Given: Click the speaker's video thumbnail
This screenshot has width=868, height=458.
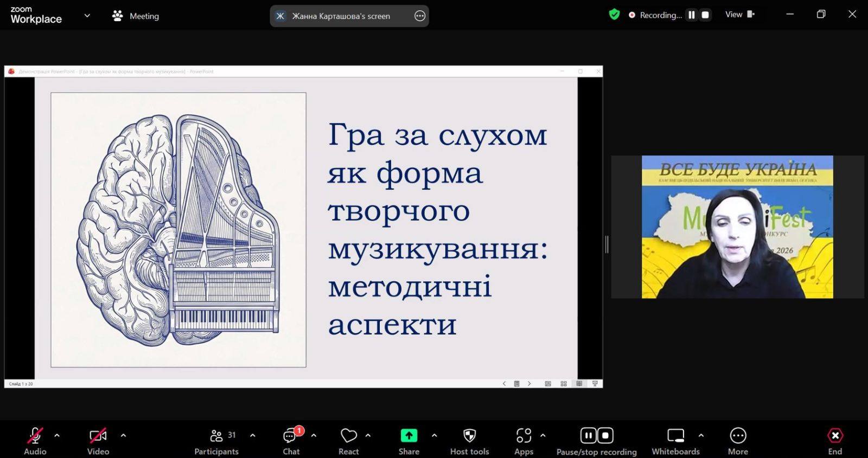Looking at the screenshot, I should click(x=737, y=227).
